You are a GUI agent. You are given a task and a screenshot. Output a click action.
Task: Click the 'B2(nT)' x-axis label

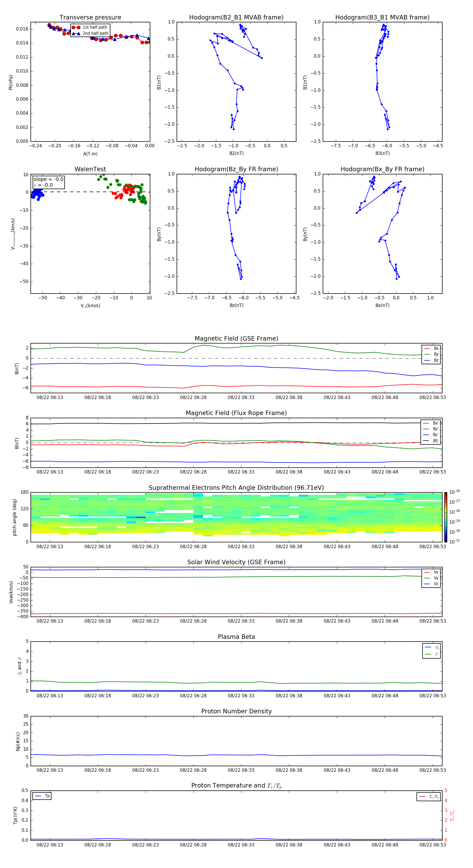236,153
